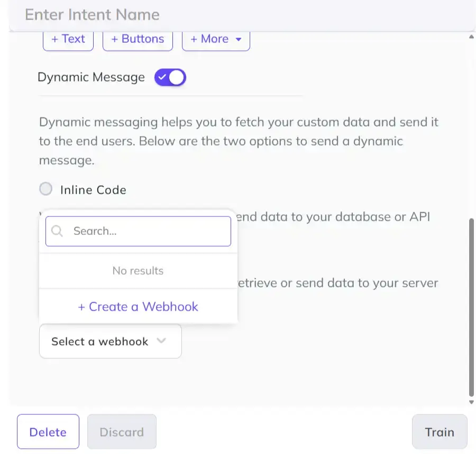
Task: Click the Delete button
Action: point(48,432)
